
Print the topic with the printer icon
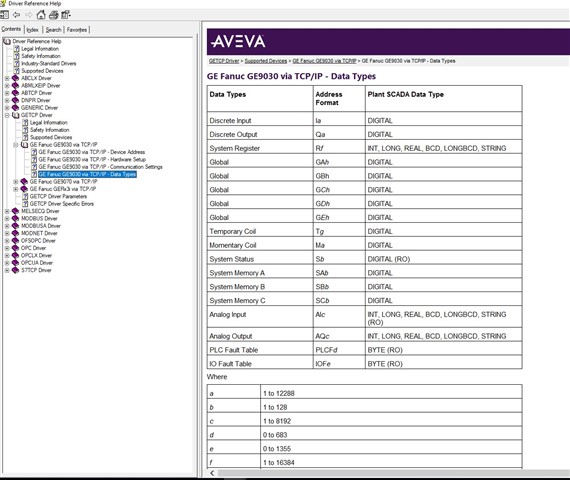point(53,15)
